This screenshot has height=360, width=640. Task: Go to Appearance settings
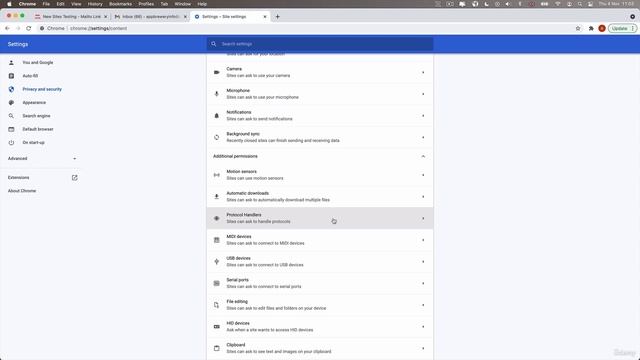pos(34,102)
